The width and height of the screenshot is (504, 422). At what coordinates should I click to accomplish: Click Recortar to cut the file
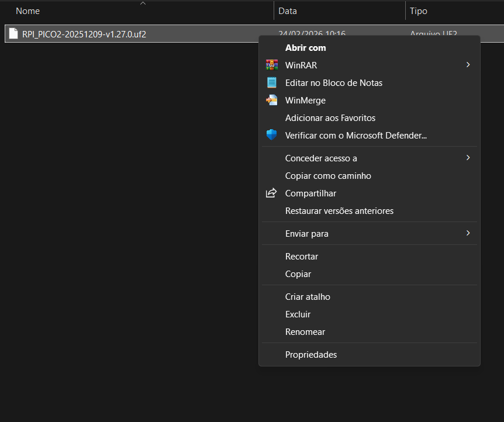coord(301,257)
